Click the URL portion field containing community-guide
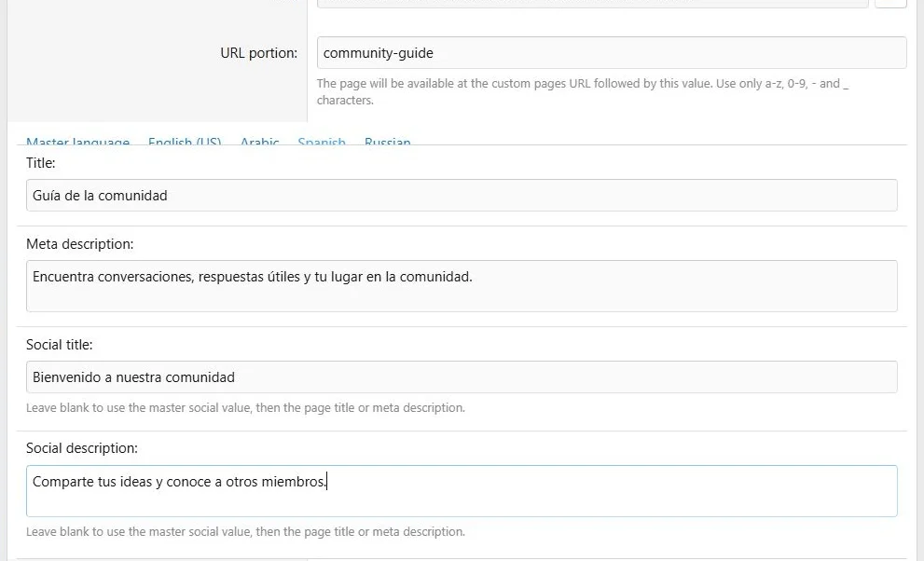 (612, 53)
